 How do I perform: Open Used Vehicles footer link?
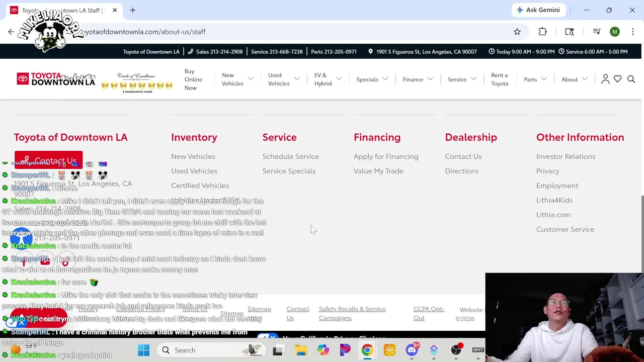194,171
